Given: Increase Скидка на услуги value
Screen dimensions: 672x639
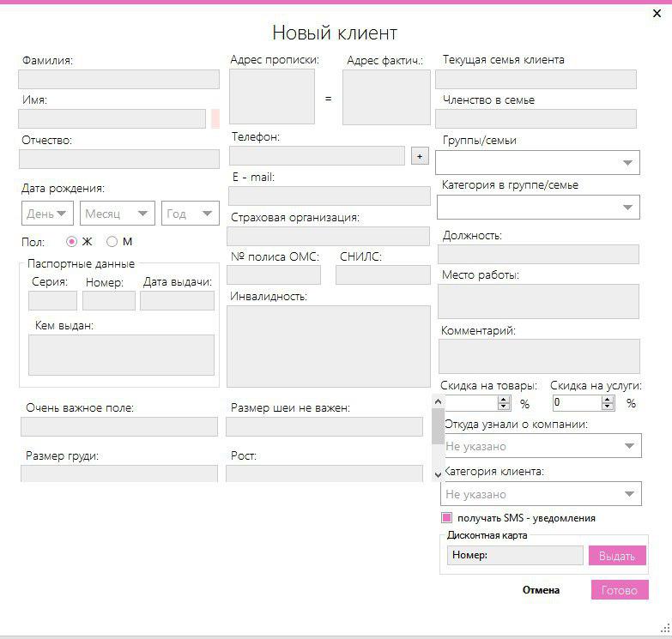Looking at the screenshot, I should click(x=608, y=400).
